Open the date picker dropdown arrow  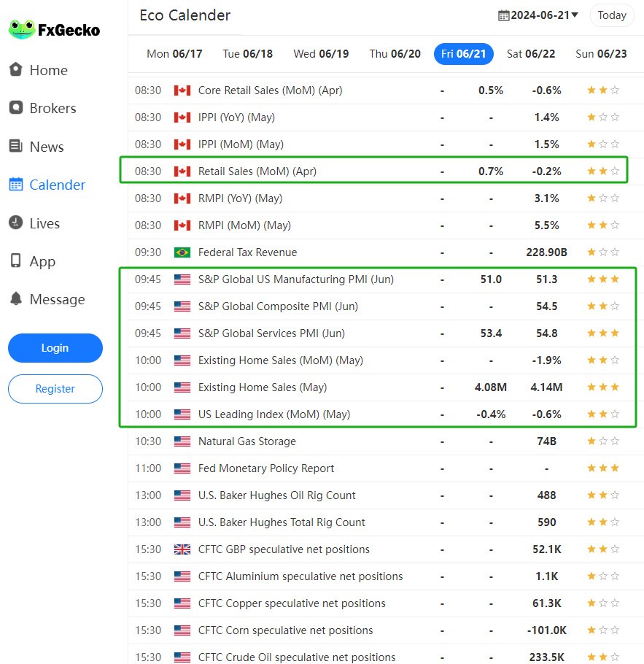575,15
